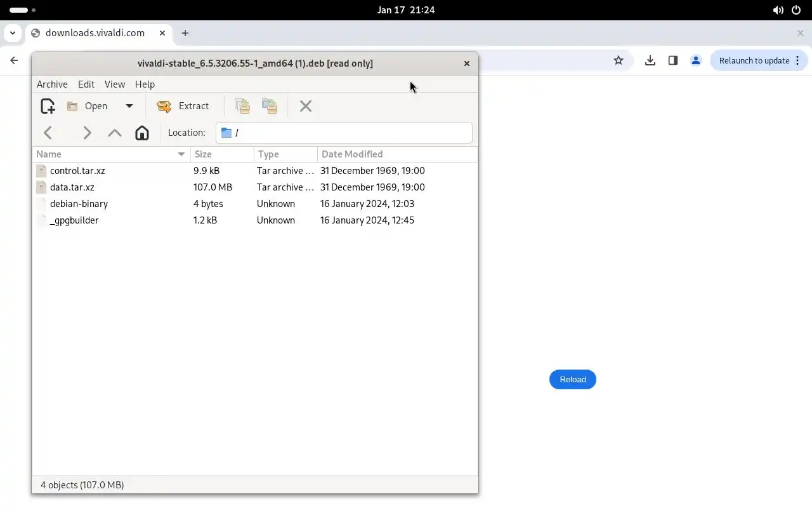Image resolution: width=812 pixels, height=508 pixels.
Task: Go back with the browser back arrow
Action: point(14,60)
